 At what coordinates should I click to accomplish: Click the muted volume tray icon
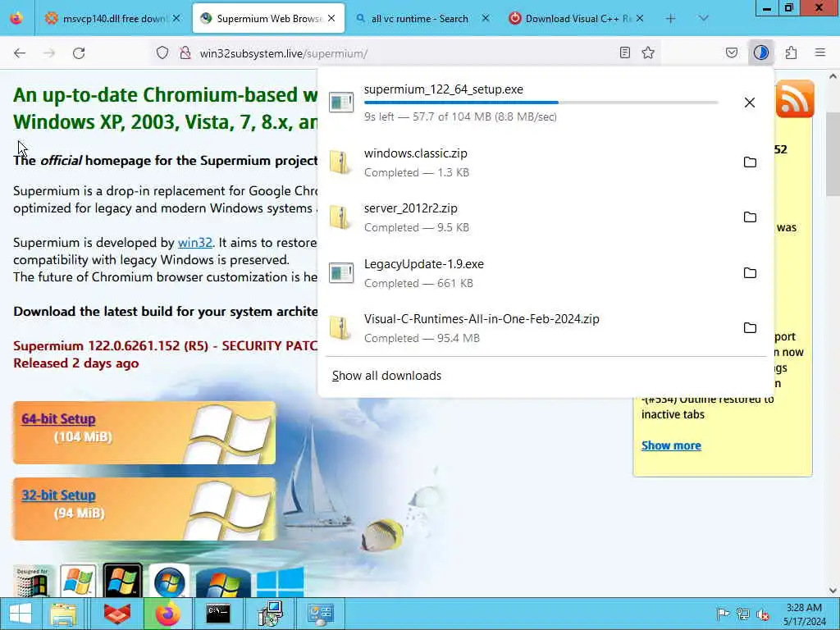763,614
